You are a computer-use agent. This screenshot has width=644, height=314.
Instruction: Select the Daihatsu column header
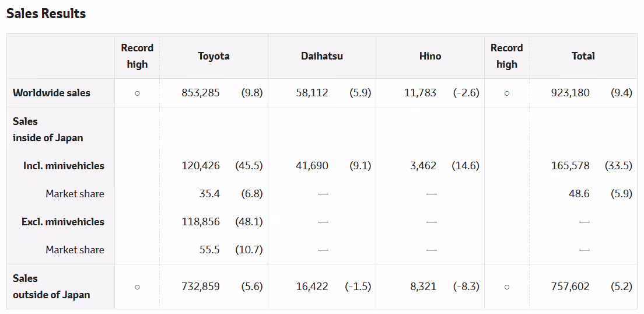click(x=322, y=56)
